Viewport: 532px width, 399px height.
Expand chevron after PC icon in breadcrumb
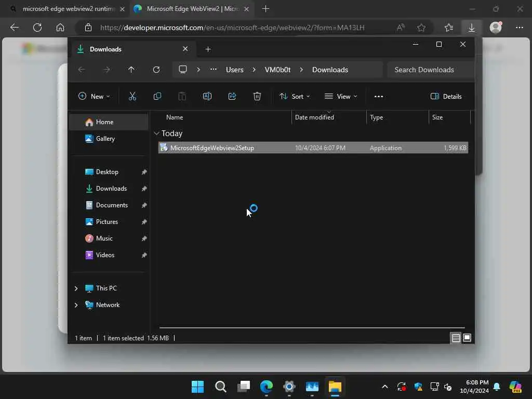pyautogui.click(x=198, y=70)
